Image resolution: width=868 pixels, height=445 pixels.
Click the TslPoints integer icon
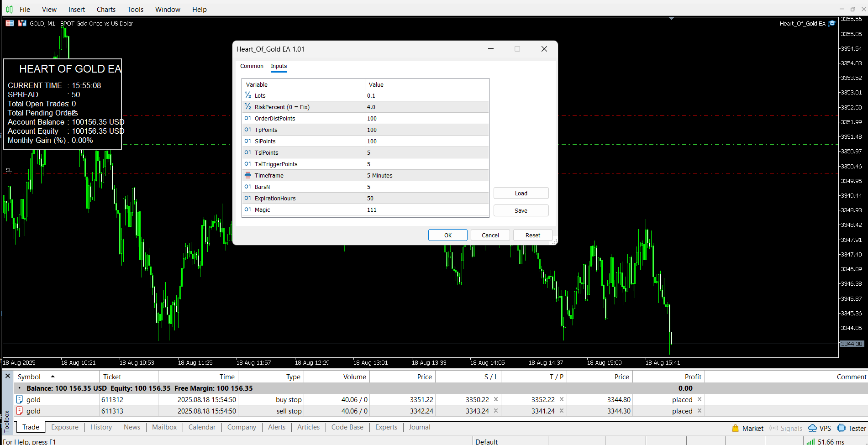click(247, 152)
